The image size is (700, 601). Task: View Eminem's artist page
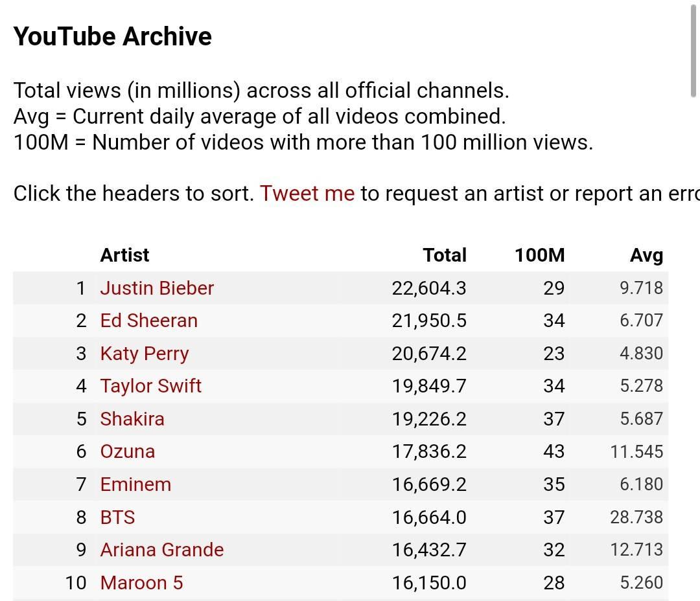pos(135,484)
